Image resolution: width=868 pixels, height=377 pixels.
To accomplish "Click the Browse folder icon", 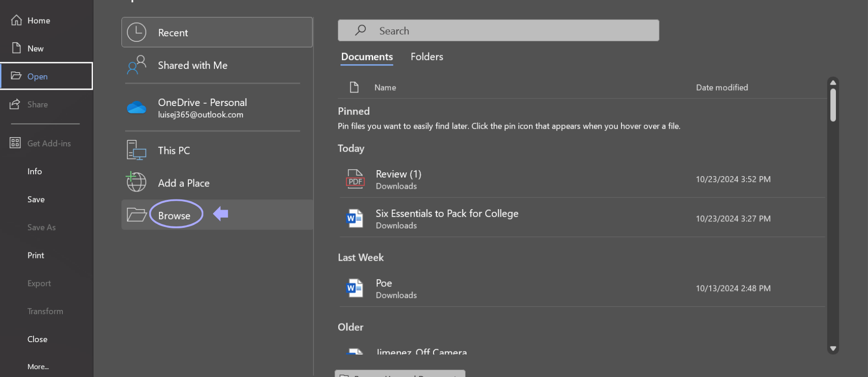I will pos(137,215).
